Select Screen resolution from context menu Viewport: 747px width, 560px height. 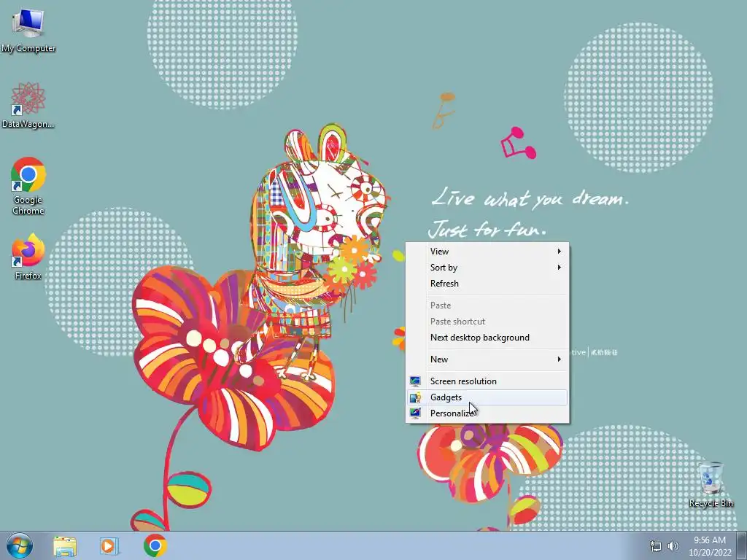[487, 381]
